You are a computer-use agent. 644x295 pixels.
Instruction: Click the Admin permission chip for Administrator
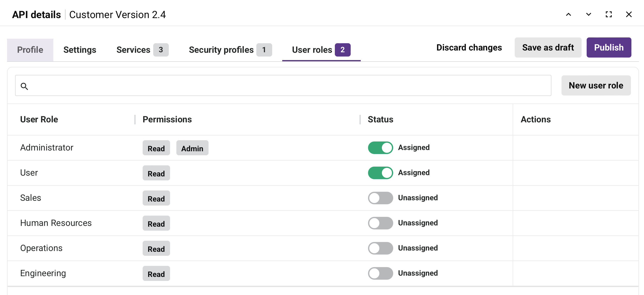192,148
